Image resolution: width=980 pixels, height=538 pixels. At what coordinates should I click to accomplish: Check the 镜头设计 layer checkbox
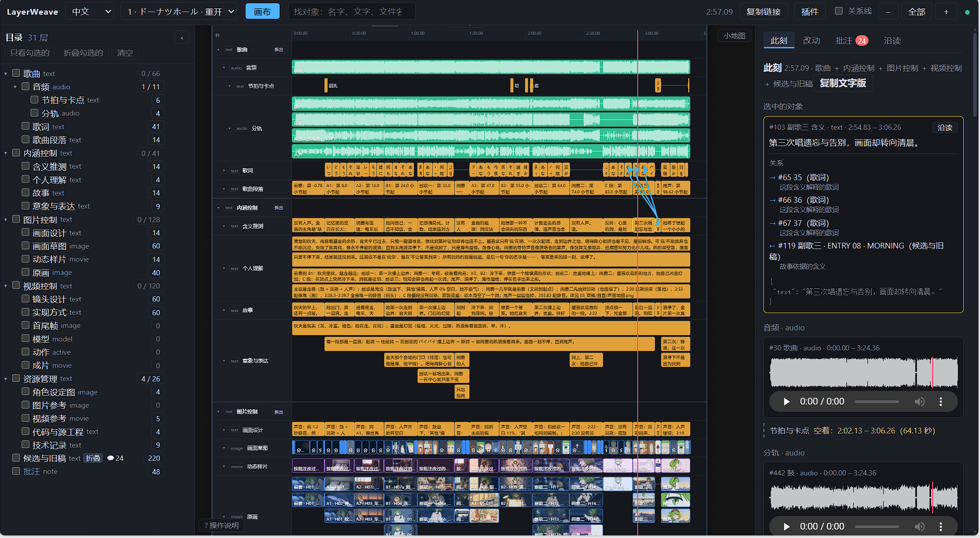point(25,298)
